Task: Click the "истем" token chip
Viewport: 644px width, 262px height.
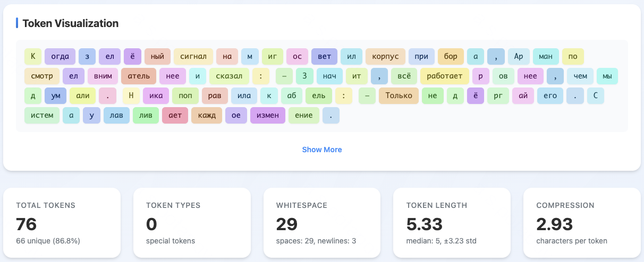Action: coord(41,116)
